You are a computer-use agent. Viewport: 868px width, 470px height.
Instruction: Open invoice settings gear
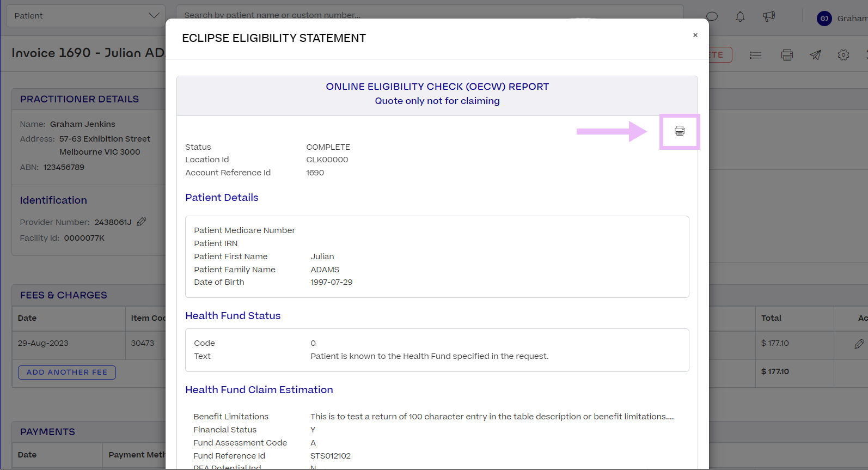843,55
